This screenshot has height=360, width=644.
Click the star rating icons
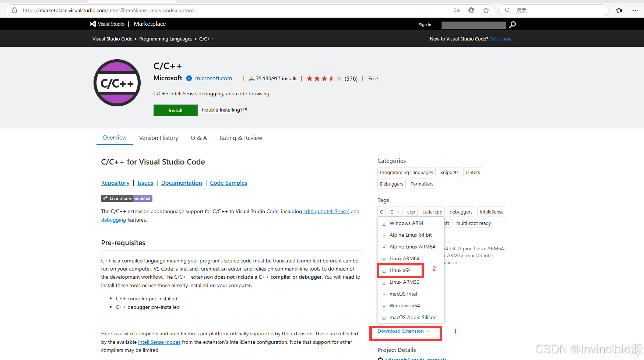[x=324, y=78]
